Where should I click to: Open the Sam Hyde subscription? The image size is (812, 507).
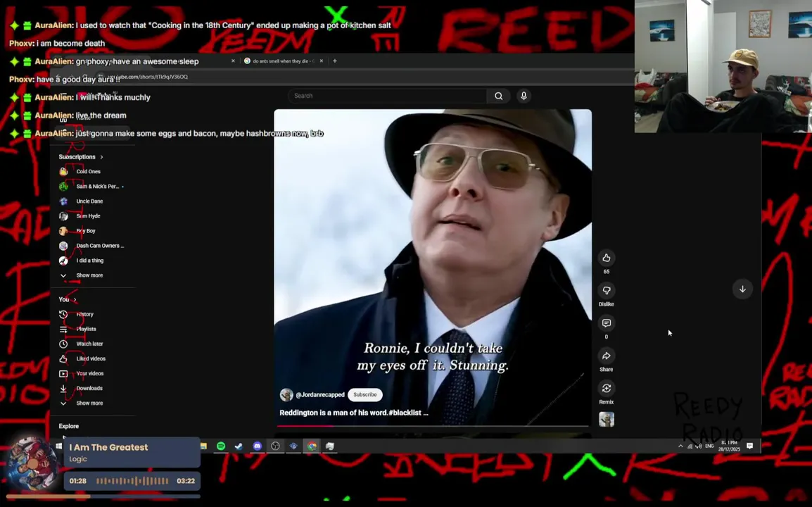point(88,215)
